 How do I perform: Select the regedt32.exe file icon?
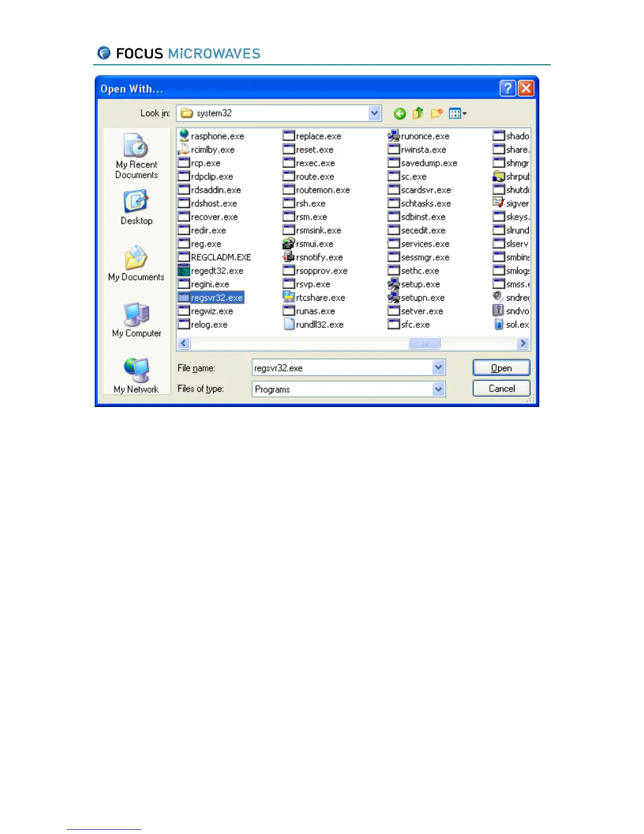[184, 271]
